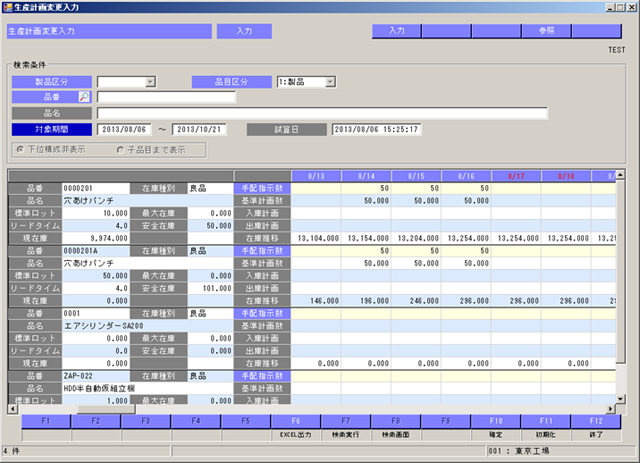Click the status bar text 001 : 東京工場
This screenshot has height=463, width=640.
pos(518,451)
